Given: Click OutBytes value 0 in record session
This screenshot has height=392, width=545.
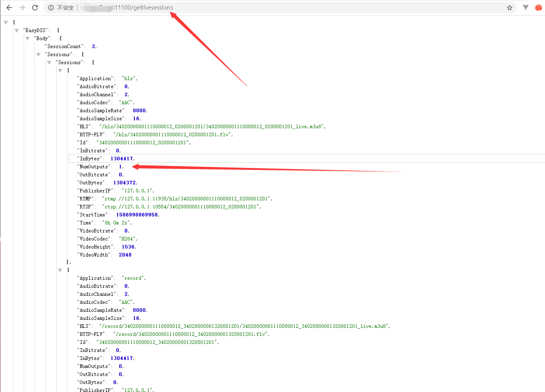Looking at the screenshot, I should pyautogui.click(x=115, y=382).
